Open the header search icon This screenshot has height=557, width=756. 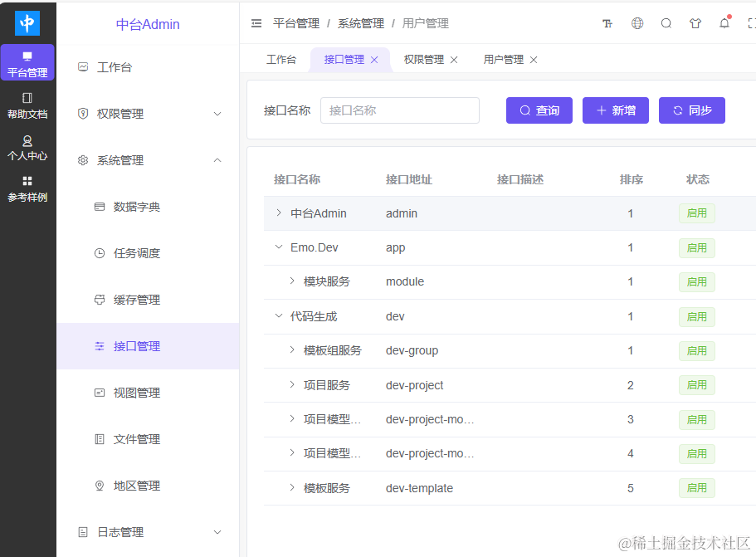666,23
